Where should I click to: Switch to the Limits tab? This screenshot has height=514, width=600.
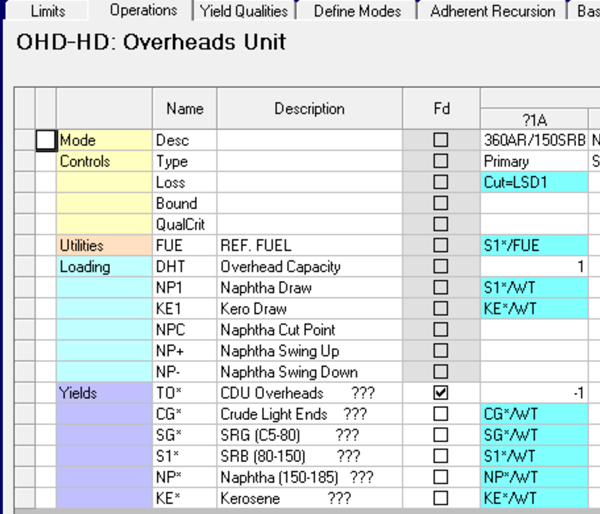pyautogui.click(x=48, y=11)
